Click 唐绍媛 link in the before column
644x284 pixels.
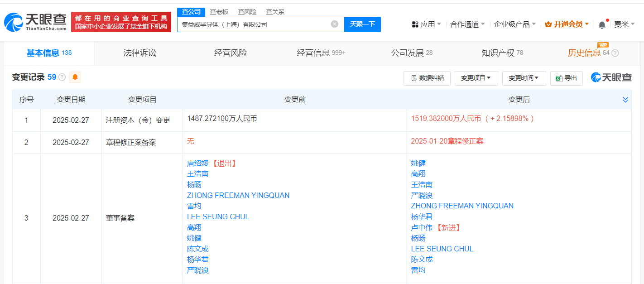pyautogui.click(x=198, y=163)
